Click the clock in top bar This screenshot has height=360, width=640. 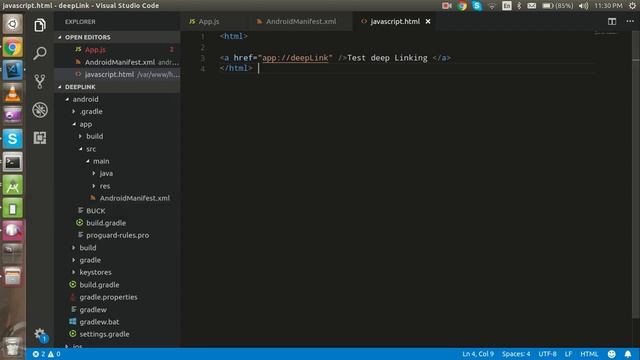coord(608,6)
